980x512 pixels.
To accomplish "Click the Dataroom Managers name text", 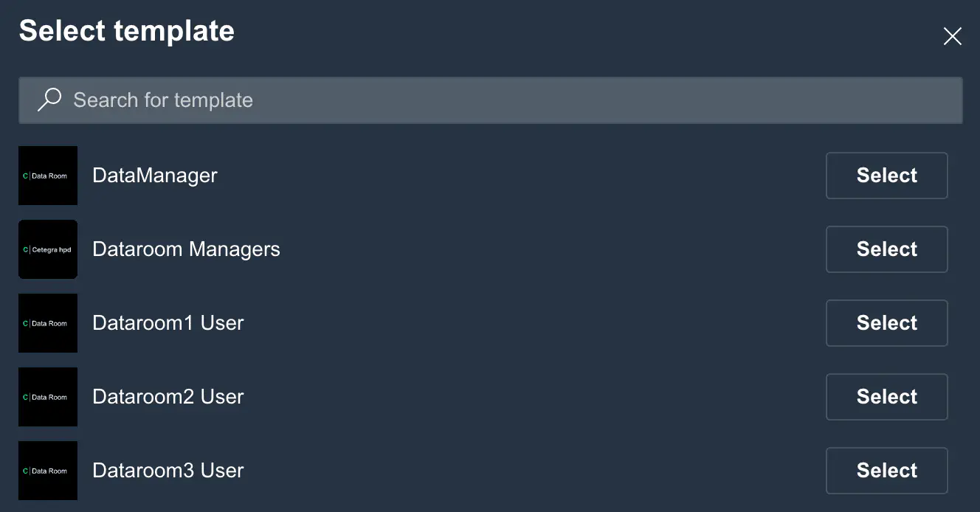I will tap(186, 249).
